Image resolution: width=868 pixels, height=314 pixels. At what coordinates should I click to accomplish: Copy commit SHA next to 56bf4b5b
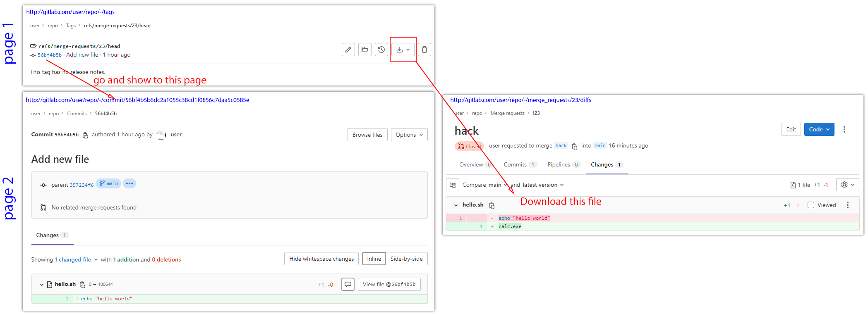tap(85, 135)
